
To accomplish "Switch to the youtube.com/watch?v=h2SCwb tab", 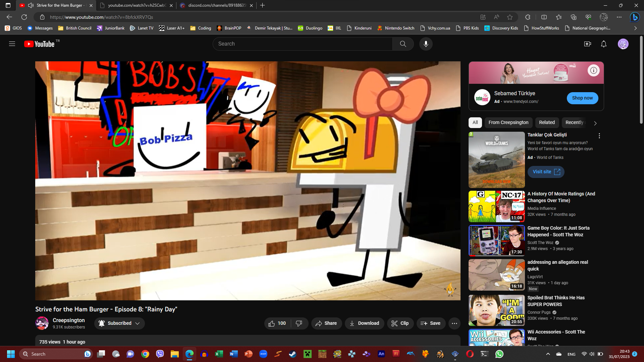I will coord(136,5).
